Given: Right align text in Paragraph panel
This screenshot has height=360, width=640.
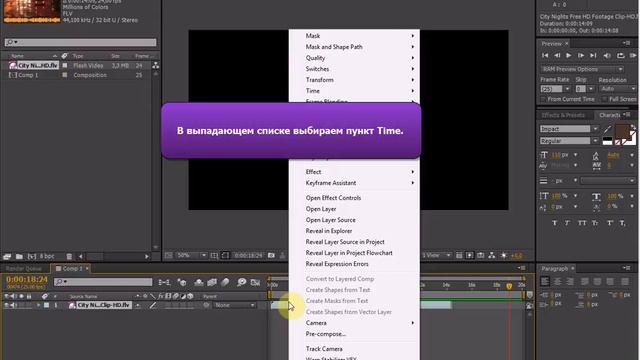Looking at the screenshot, I should [570, 282].
